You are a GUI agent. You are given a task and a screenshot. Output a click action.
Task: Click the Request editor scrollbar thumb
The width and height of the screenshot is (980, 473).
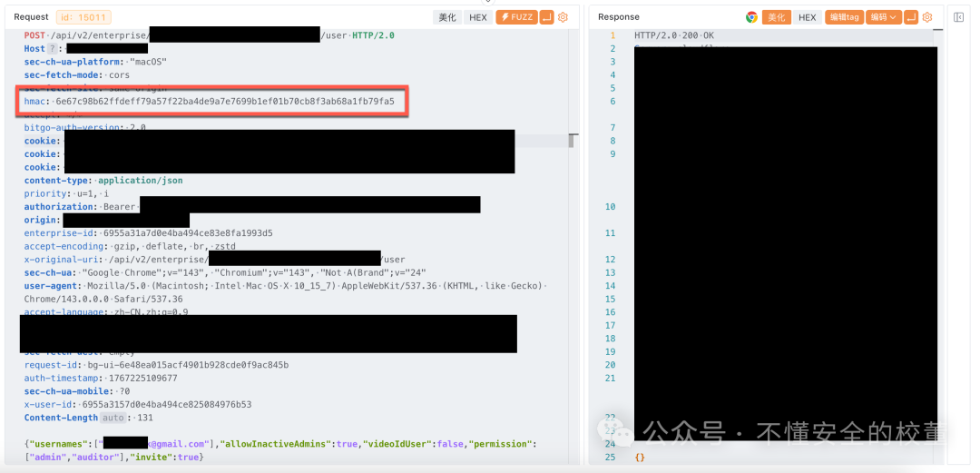tap(571, 141)
